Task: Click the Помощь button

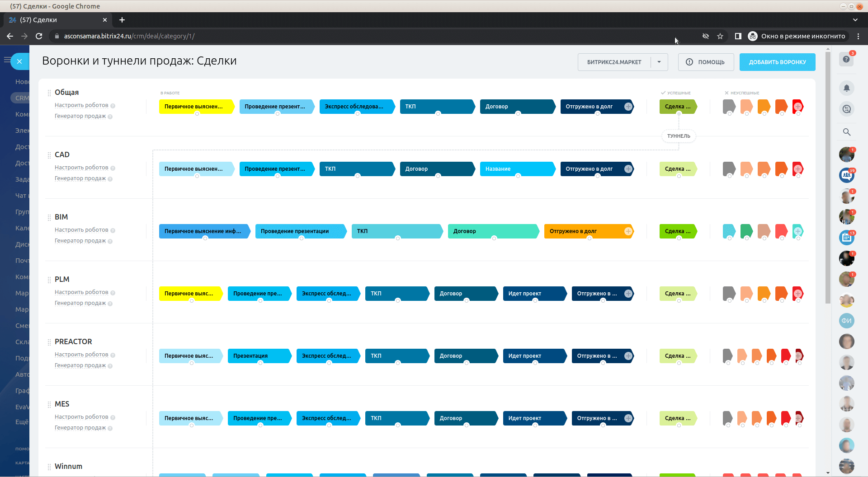Action: pos(706,62)
